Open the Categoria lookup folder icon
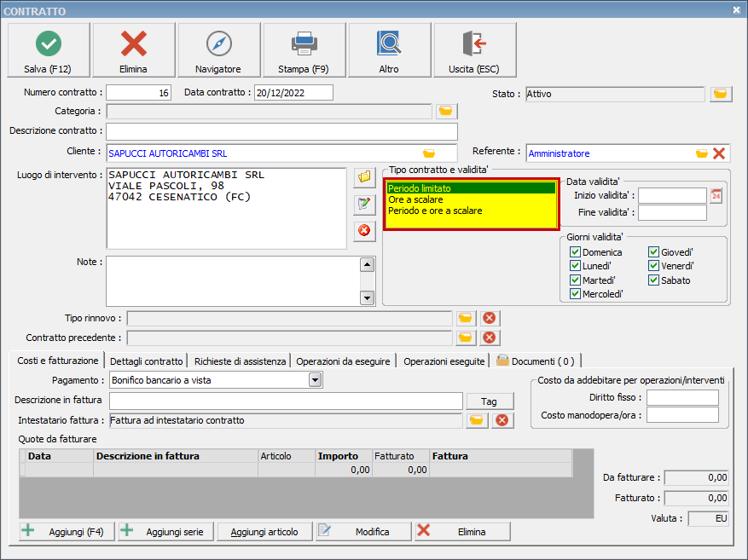 446,111
